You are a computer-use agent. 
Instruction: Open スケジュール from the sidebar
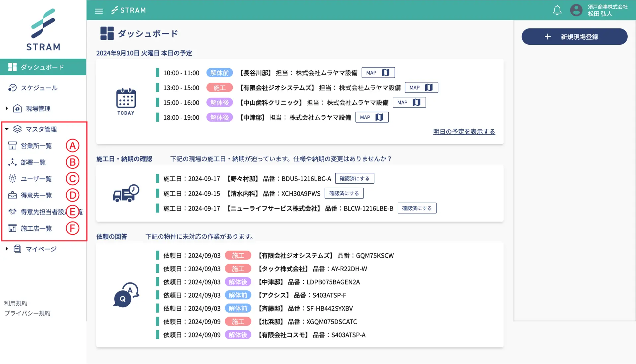(x=39, y=88)
